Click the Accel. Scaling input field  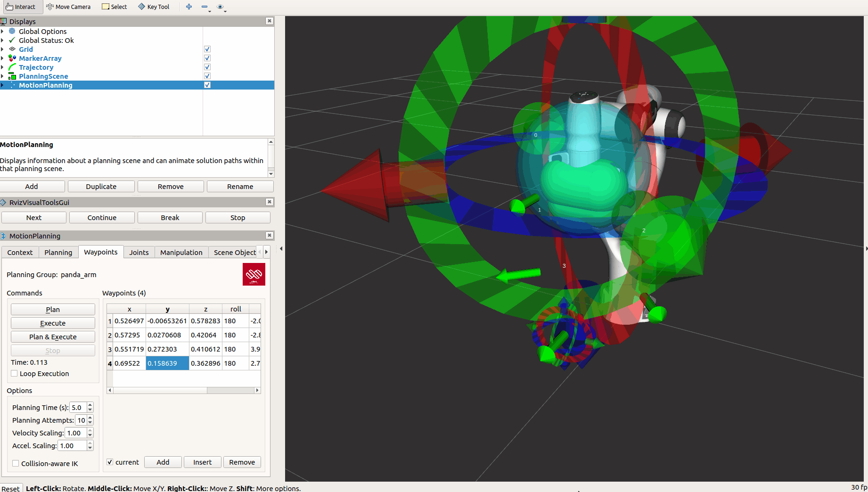coord(72,445)
